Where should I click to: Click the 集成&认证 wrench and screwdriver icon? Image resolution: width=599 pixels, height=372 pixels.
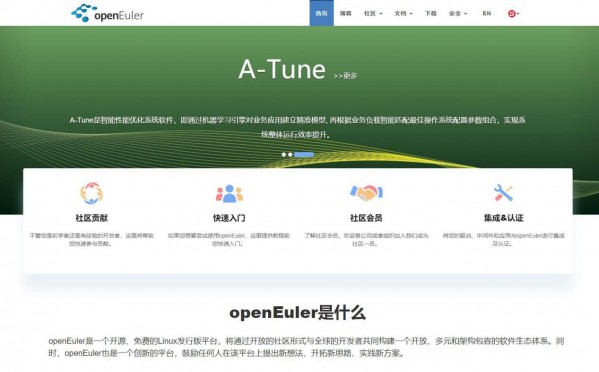pos(503,193)
